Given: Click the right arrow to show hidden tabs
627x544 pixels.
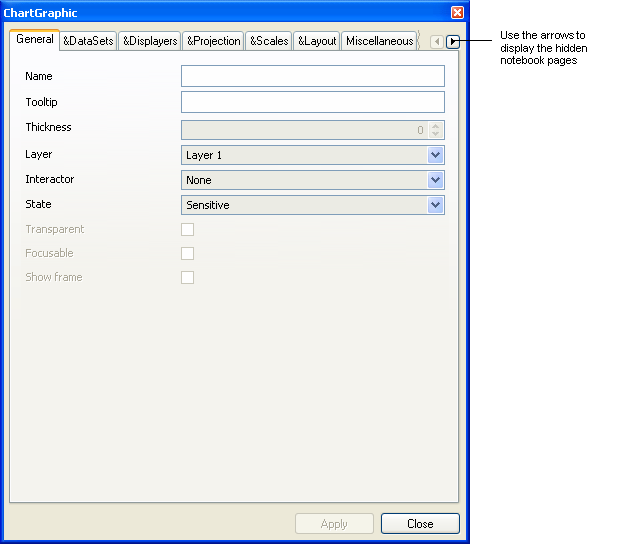Looking at the screenshot, I should [x=453, y=41].
